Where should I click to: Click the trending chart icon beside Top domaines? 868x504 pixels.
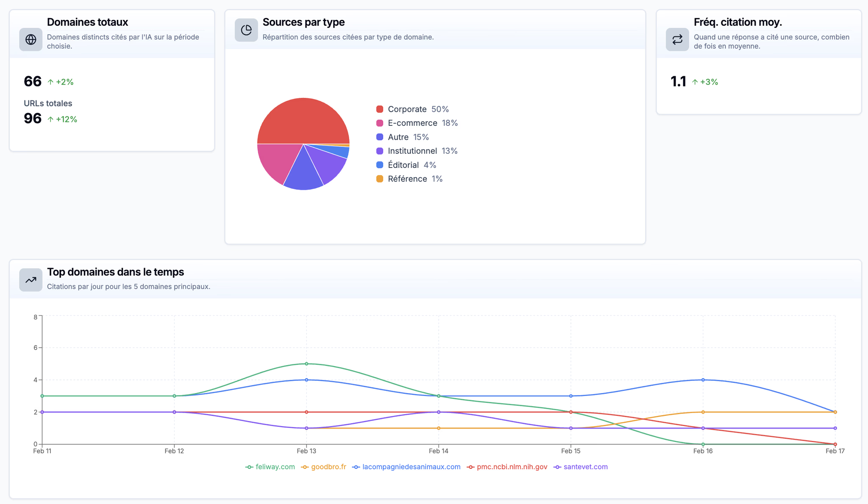[31, 280]
